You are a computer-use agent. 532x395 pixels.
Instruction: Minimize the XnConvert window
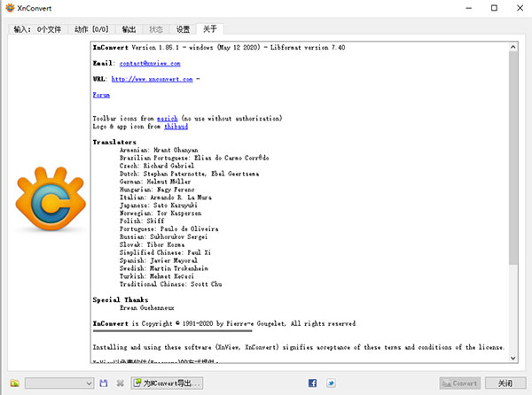coord(469,8)
